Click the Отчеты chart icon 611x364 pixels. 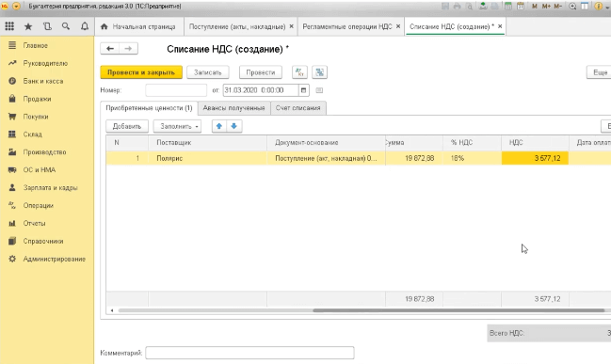click(x=12, y=223)
